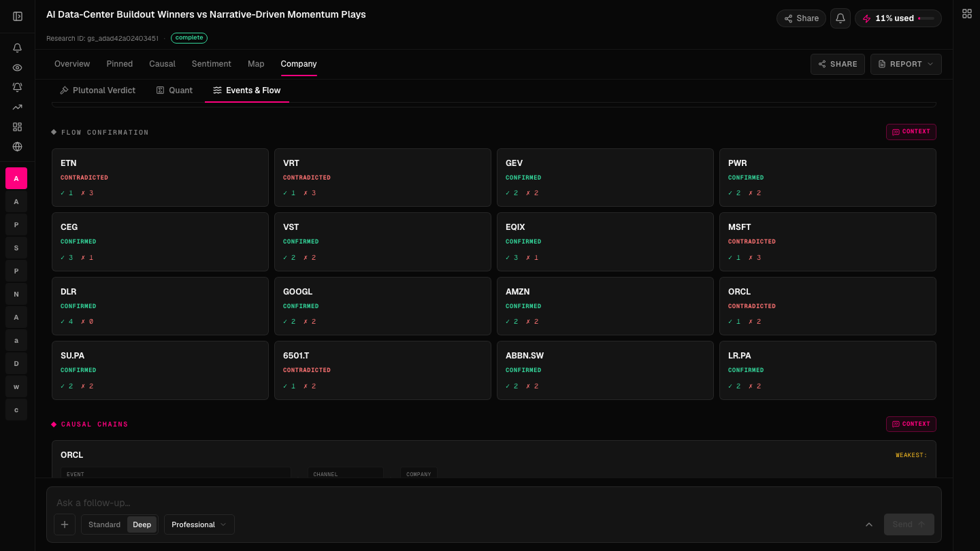The height and width of the screenshot is (551, 980).
Task: Open the MSFT flow card
Action: pyautogui.click(x=828, y=242)
